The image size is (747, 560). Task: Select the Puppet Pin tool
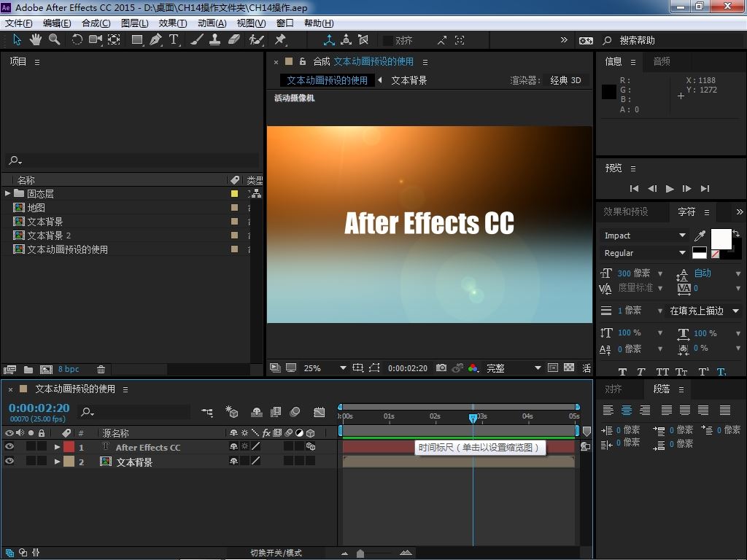click(x=280, y=39)
